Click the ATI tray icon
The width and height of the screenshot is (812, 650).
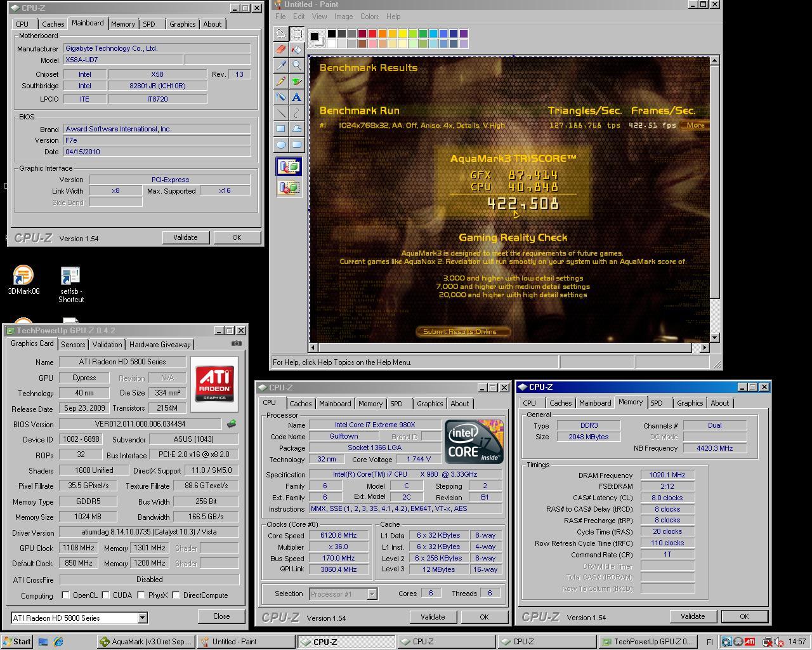750,642
